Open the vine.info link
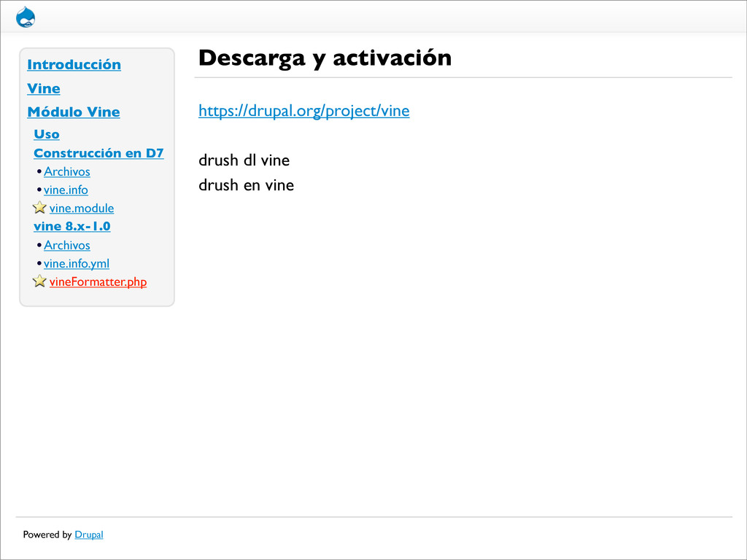Screen dimensions: 747x560 tap(66, 190)
